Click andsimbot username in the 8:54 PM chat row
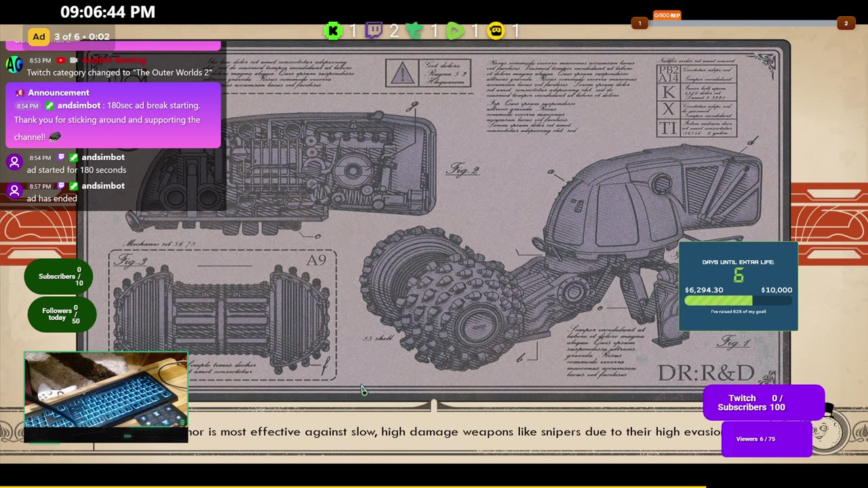The height and width of the screenshot is (488, 868). coord(103,157)
